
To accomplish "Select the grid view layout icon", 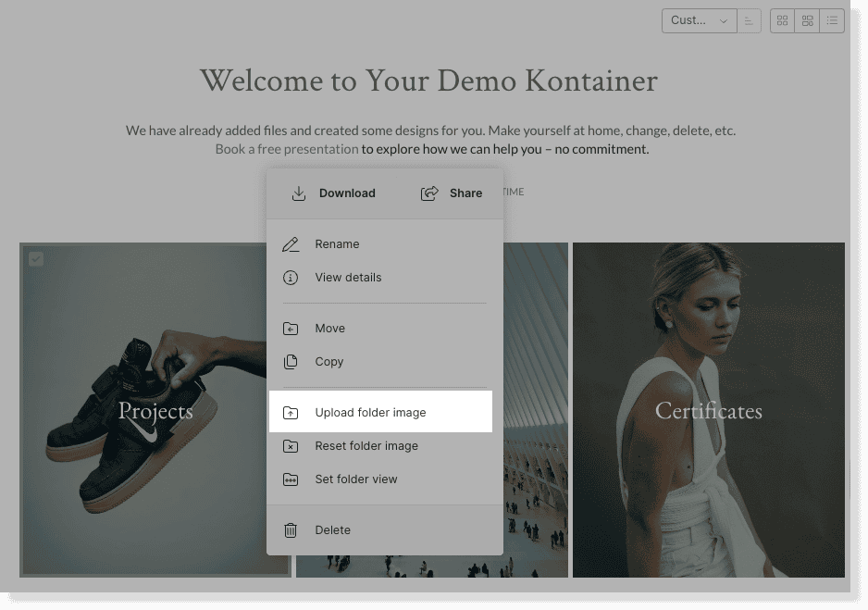I will (782, 20).
